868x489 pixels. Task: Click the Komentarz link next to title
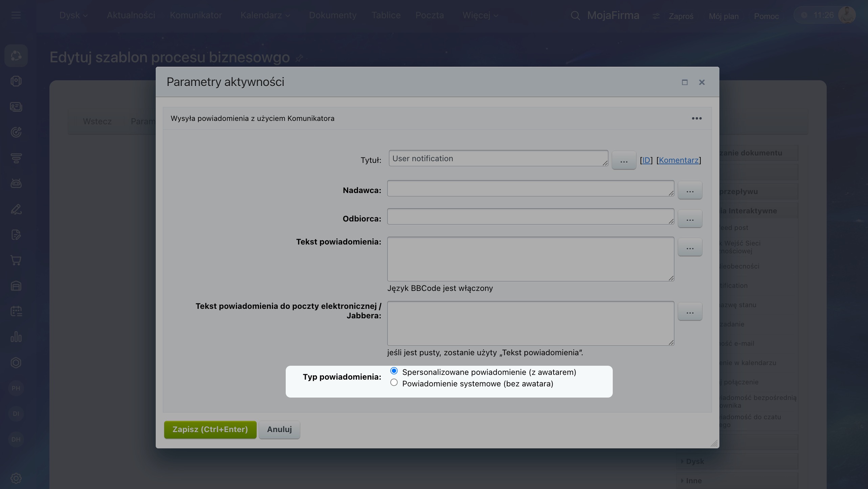pos(678,160)
